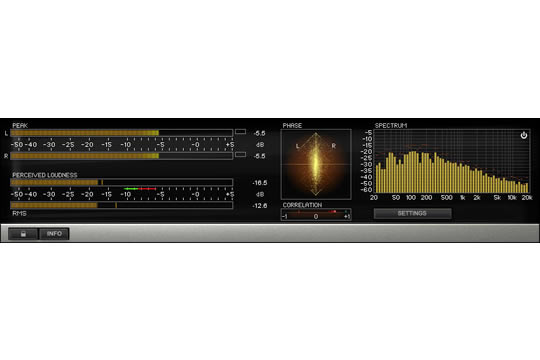Reset the left channel clip indicator
The height and width of the screenshot is (360, 540).
[240, 132]
